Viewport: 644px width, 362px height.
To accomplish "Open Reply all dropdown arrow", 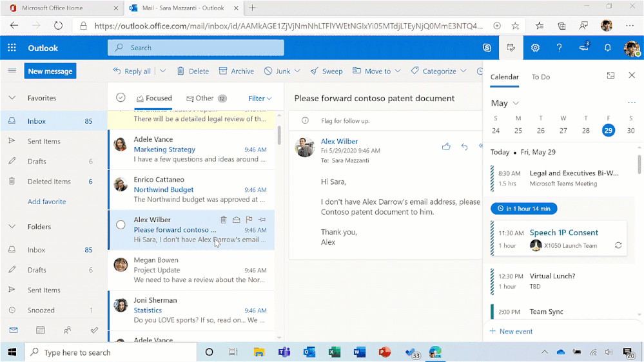I will pos(162,71).
